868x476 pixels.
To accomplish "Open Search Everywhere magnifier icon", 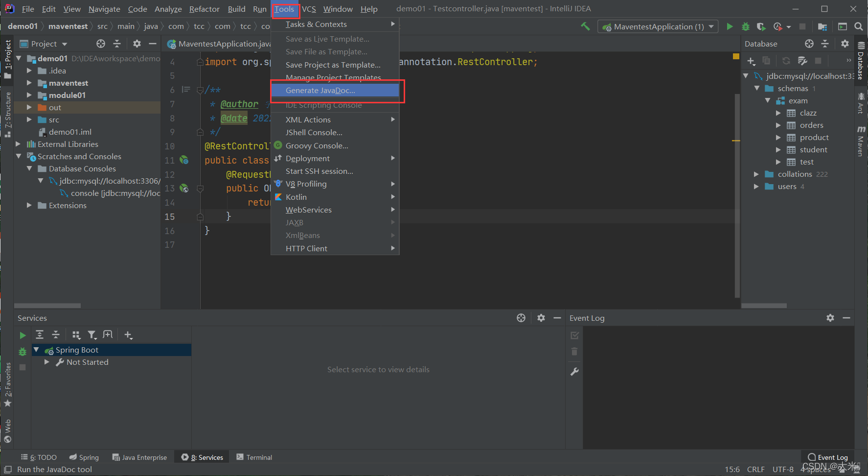I will click(859, 26).
